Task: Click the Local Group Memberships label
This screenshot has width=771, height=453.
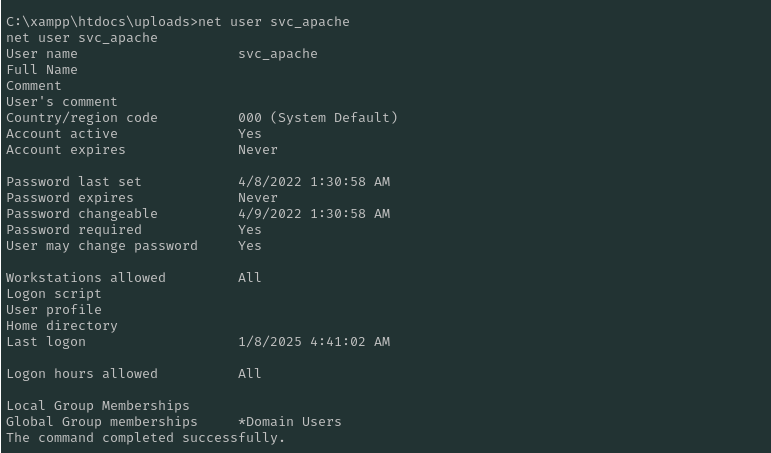Action: point(98,405)
